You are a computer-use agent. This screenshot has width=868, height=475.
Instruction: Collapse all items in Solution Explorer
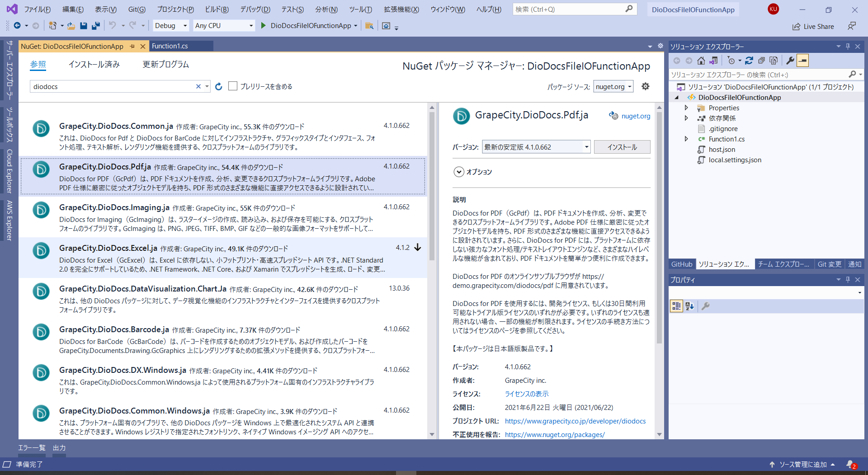[761, 61]
